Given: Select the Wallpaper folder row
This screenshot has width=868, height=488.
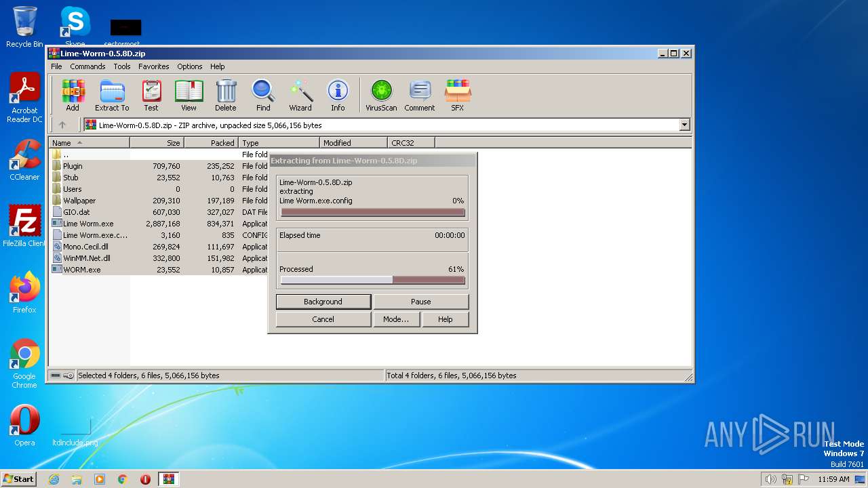Looking at the screenshot, I should (x=159, y=201).
